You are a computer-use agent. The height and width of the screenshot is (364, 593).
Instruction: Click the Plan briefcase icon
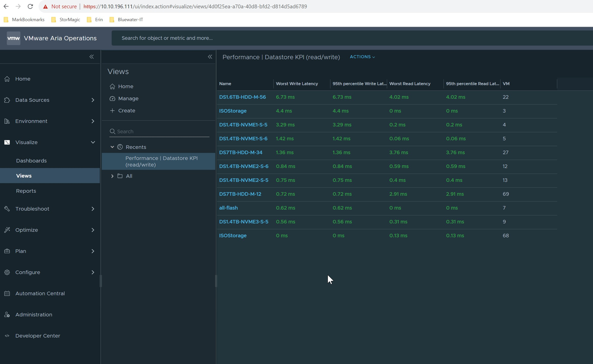(x=7, y=251)
